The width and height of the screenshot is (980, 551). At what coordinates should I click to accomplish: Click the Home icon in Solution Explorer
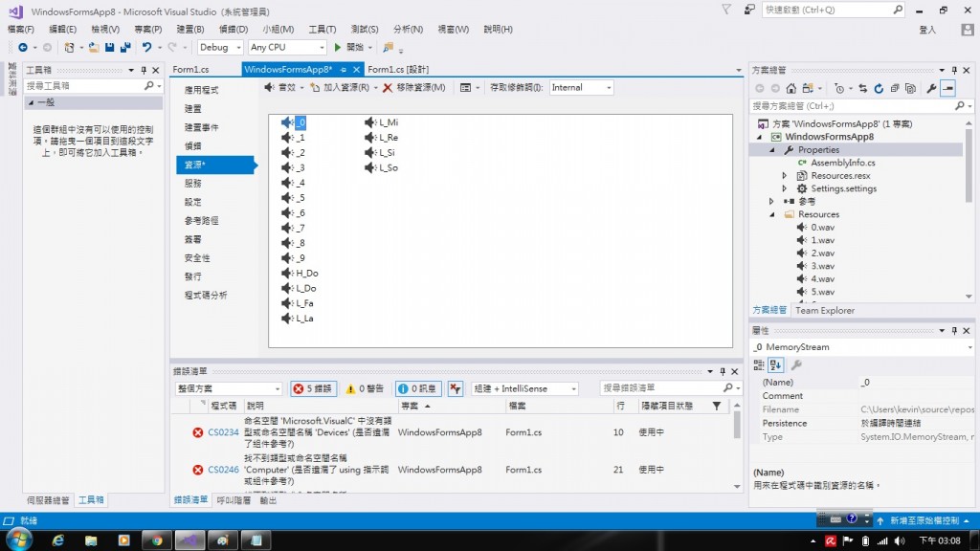(791, 89)
